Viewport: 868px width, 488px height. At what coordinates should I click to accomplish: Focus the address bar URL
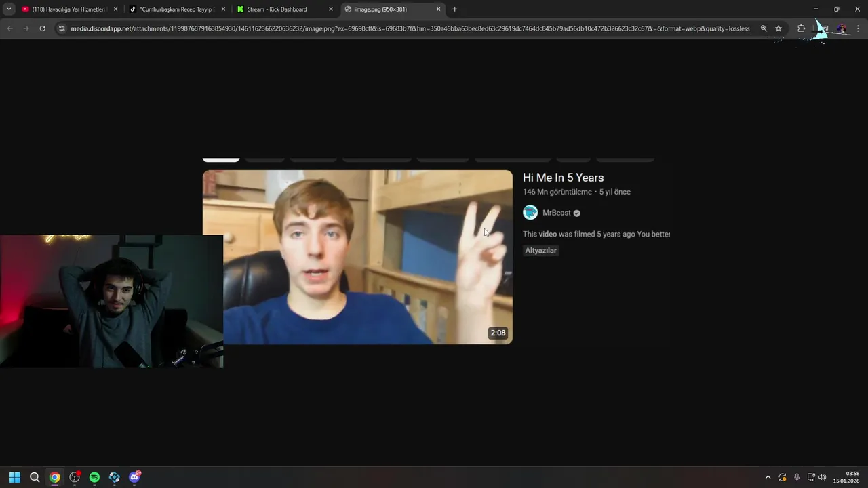[x=410, y=28]
